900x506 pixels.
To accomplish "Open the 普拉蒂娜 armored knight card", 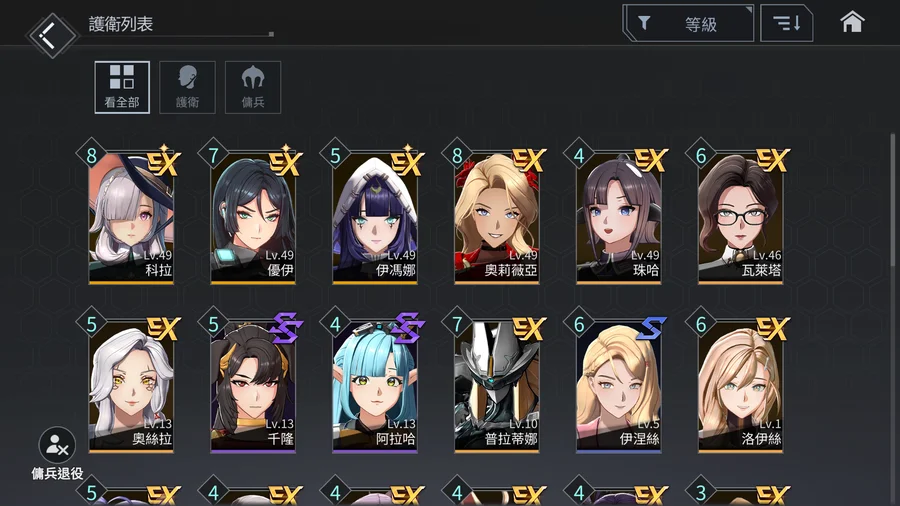I will 496,387.
